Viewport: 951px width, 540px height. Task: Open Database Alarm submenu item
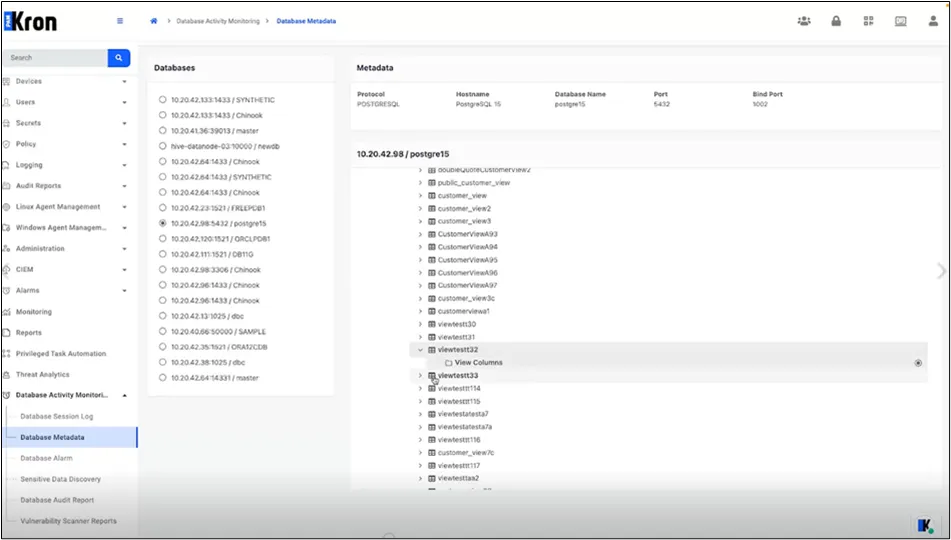tap(47, 459)
